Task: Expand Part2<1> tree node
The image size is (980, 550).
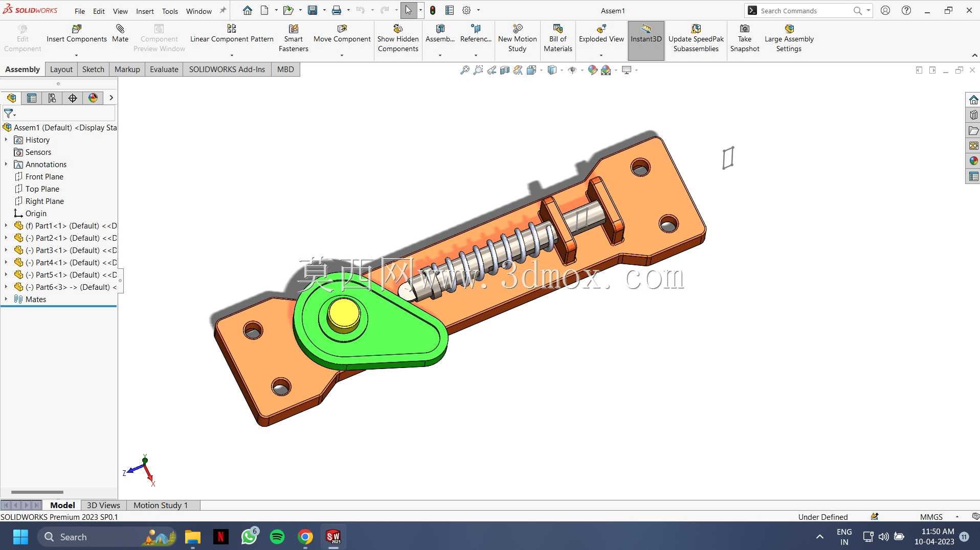Action: click(x=6, y=238)
